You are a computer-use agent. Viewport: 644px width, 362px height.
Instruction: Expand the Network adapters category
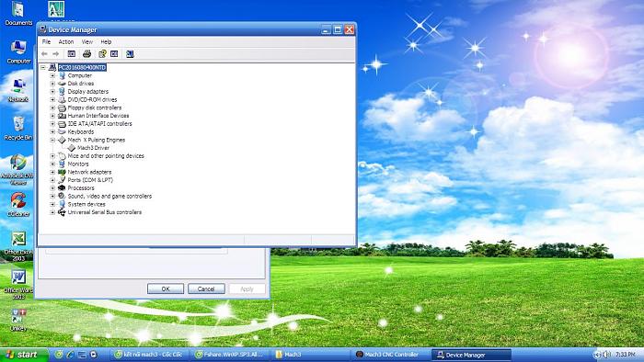(x=52, y=172)
